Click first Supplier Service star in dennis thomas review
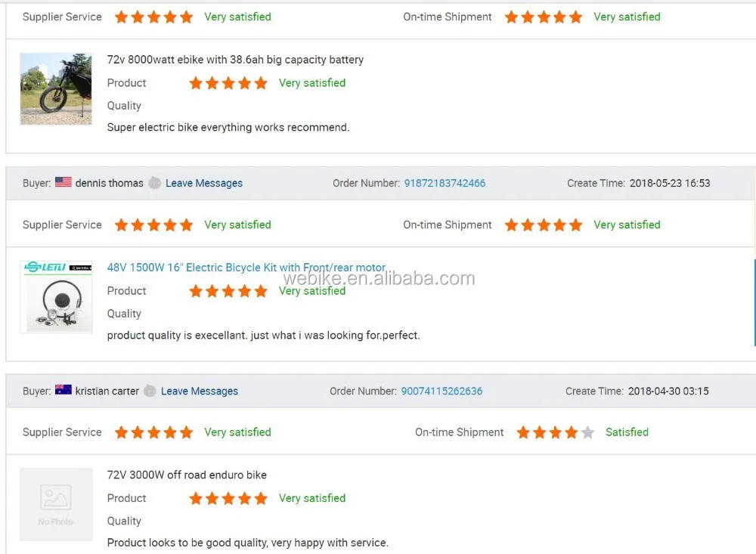This screenshot has width=756, height=554. click(121, 224)
